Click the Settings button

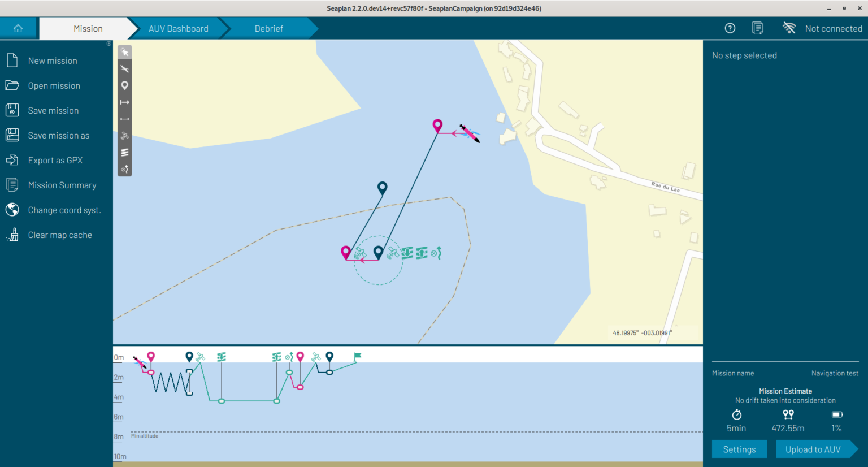[739, 449]
